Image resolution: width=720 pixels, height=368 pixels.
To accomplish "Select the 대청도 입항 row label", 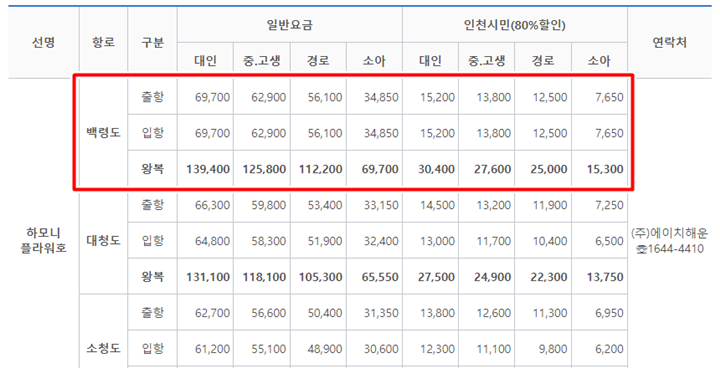I will coord(152,240).
